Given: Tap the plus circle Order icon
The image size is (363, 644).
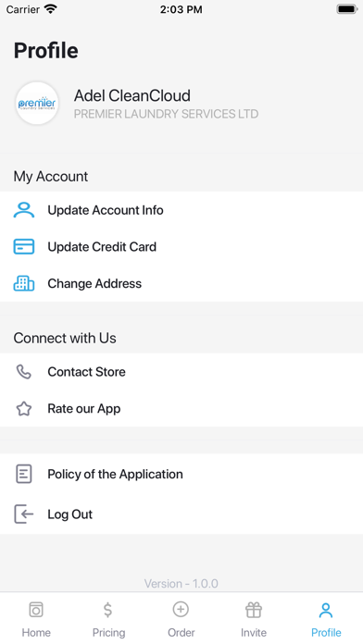Looking at the screenshot, I should tap(181, 609).
